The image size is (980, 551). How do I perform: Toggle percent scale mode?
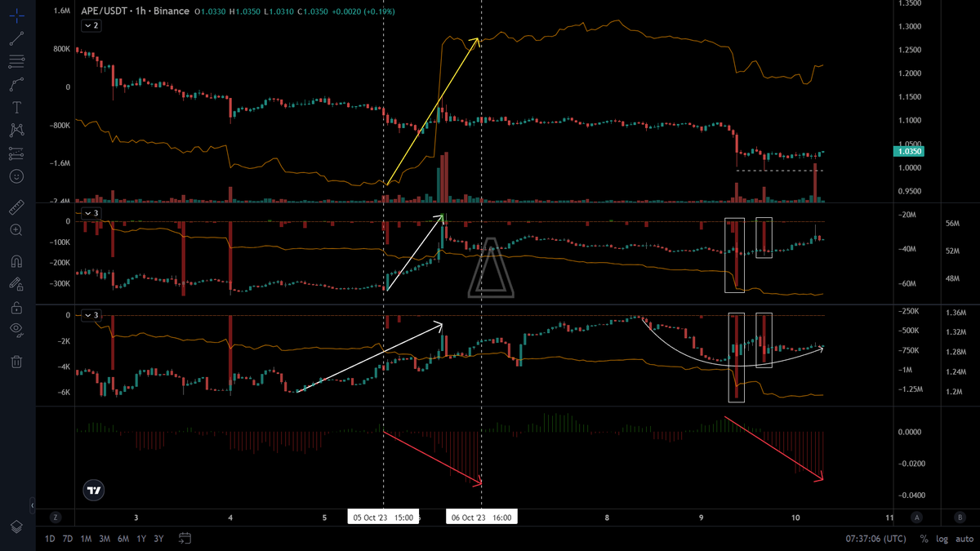[924, 539]
